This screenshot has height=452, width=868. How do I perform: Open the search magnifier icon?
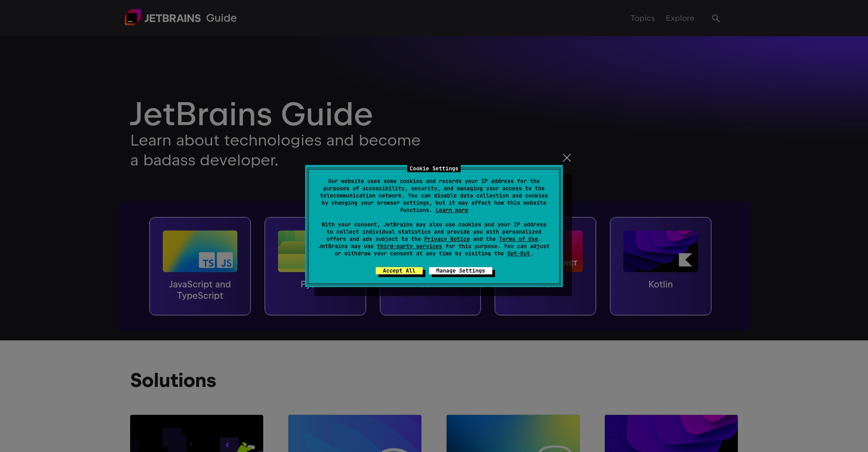(x=716, y=19)
